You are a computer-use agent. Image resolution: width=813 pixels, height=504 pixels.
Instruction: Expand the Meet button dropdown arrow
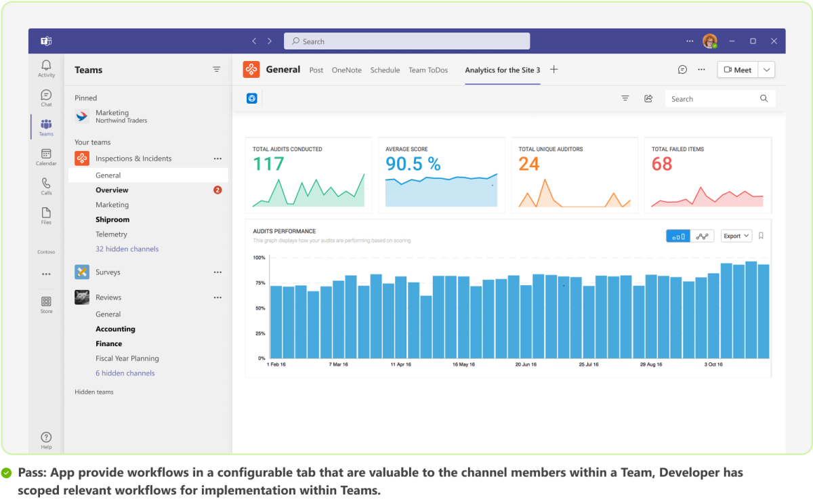coord(766,69)
